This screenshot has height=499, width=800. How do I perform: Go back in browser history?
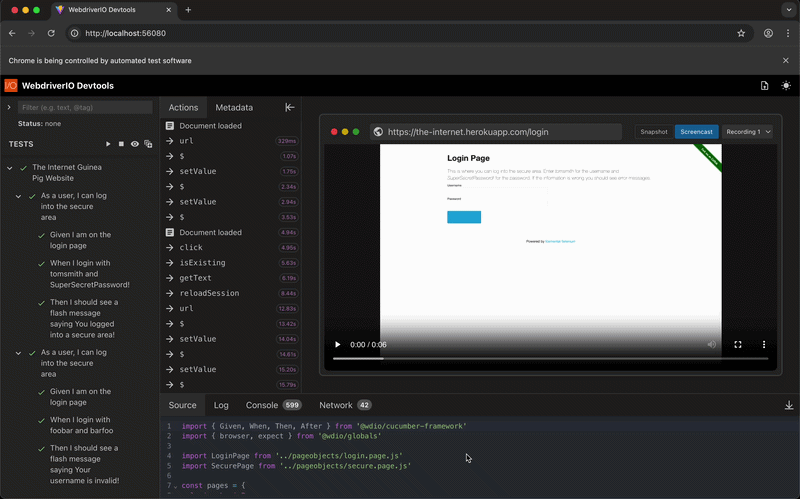click(12, 33)
